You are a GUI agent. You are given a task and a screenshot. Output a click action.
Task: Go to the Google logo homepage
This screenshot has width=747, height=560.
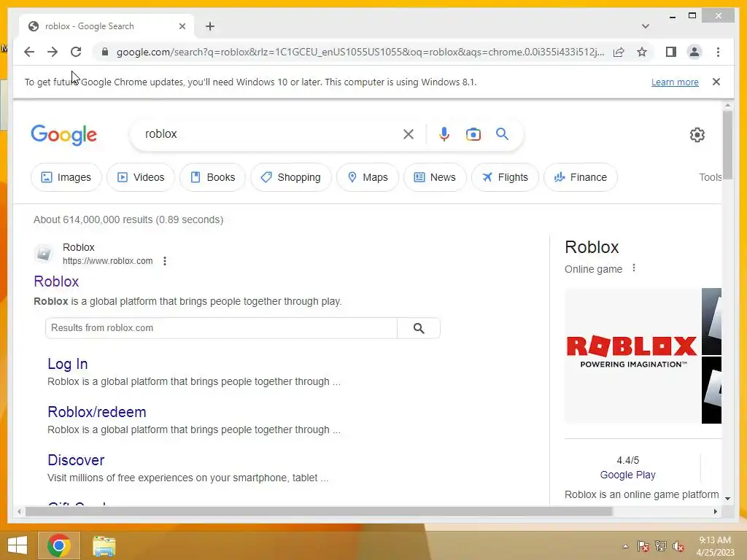click(64, 135)
